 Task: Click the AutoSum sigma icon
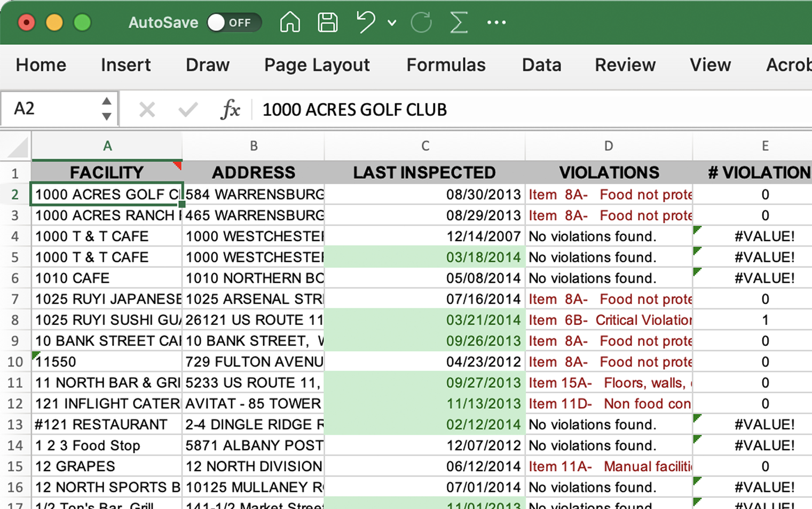pyautogui.click(x=459, y=22)
